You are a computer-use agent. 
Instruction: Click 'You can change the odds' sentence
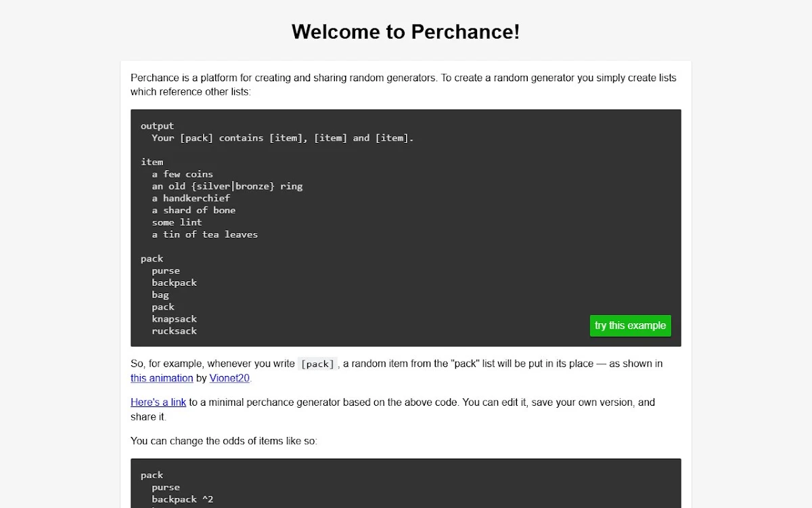coord(224,441)
